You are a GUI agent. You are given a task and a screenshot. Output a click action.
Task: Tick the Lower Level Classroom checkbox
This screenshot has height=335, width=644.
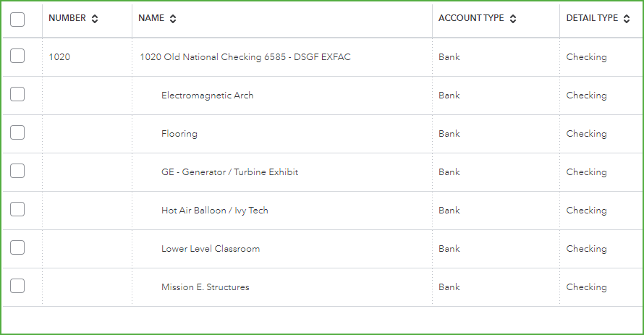click(17, 248)
